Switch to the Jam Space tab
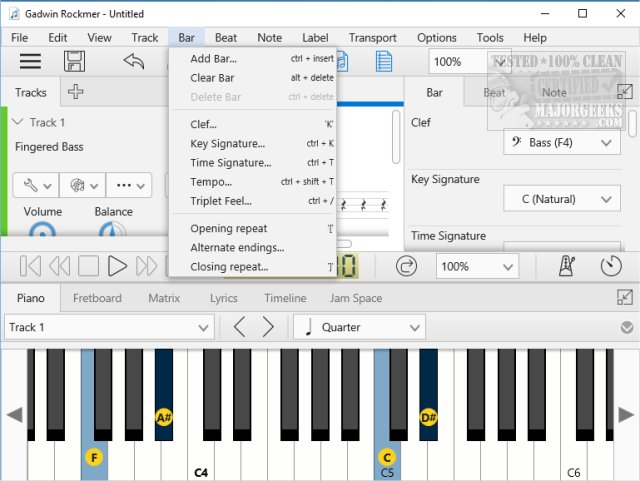Viewport: 640px width, 481px height. pos(356,298)
